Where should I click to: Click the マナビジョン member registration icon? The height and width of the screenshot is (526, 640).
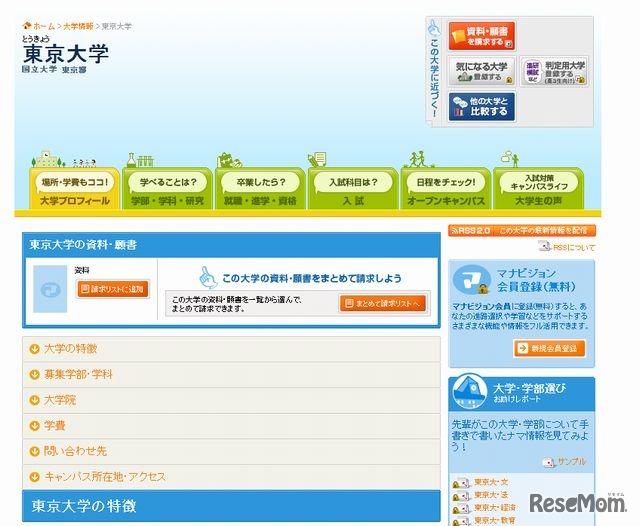[471, 280]
